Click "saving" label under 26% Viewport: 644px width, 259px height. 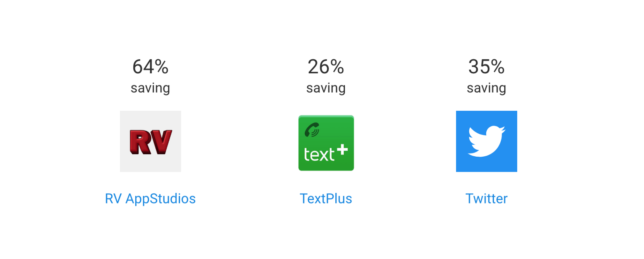[326, 88]
